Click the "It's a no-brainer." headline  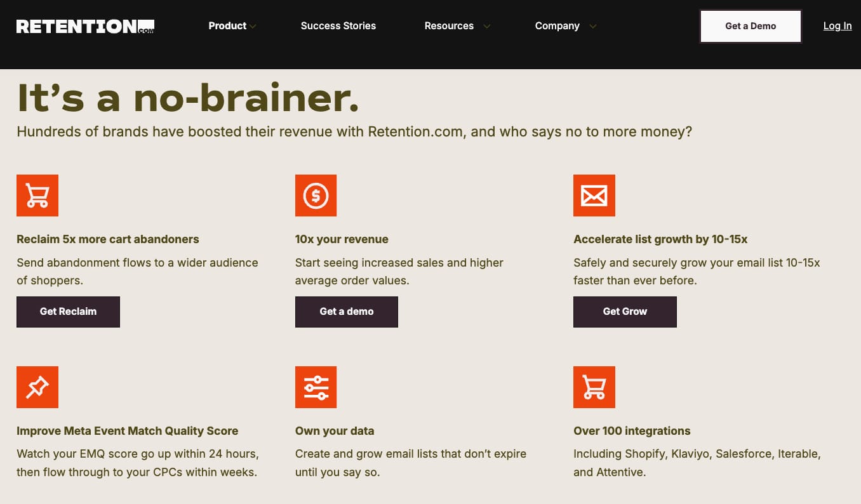[x=188, y=98]
